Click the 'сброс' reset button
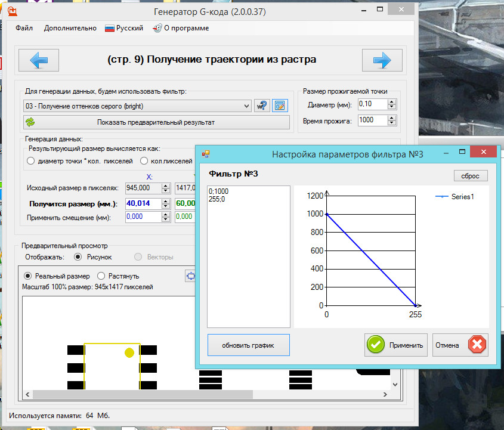 pyautogui.click(x=471, y=176)
